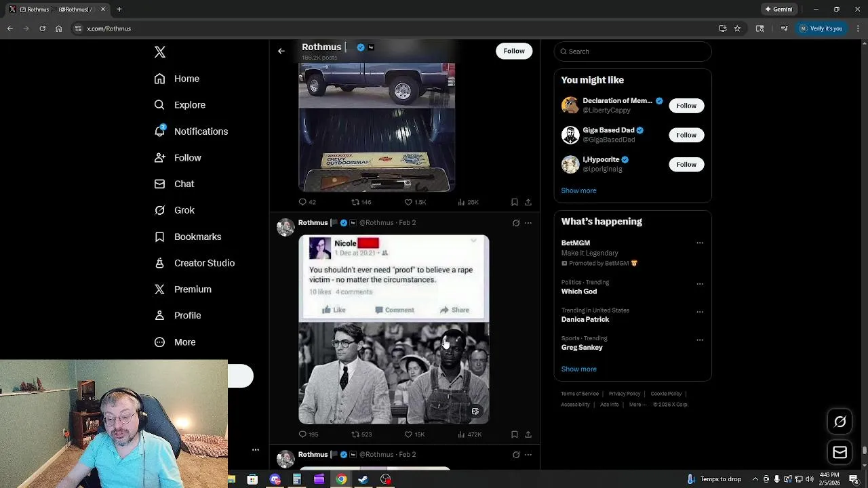
Task: Open the Which God trending topic
Action: 578,291
